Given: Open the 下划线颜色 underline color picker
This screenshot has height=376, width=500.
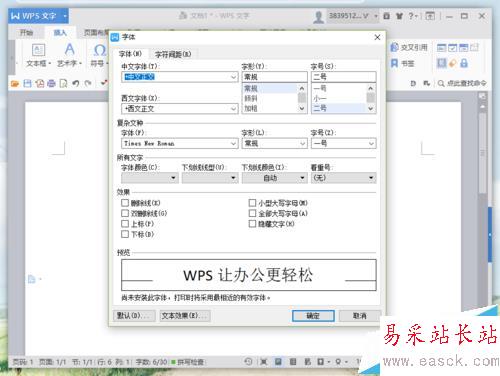Looking at the screenshot, I should pos(274,178).
